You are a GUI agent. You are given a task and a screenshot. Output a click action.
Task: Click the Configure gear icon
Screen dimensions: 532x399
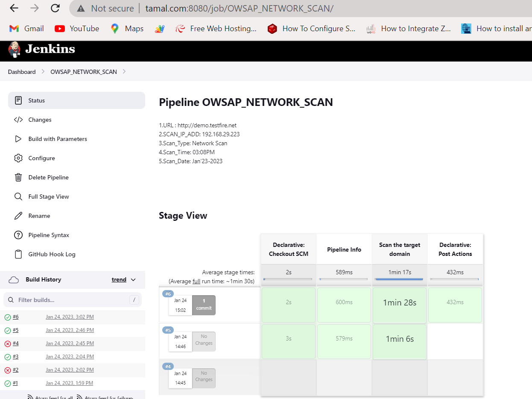click(x=18, y=158)
